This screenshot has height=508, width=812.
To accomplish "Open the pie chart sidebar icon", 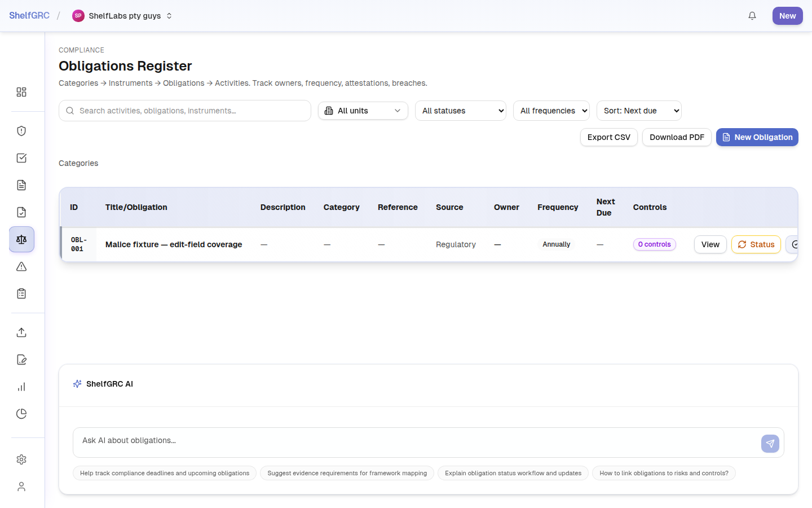I will coord(21,414).
